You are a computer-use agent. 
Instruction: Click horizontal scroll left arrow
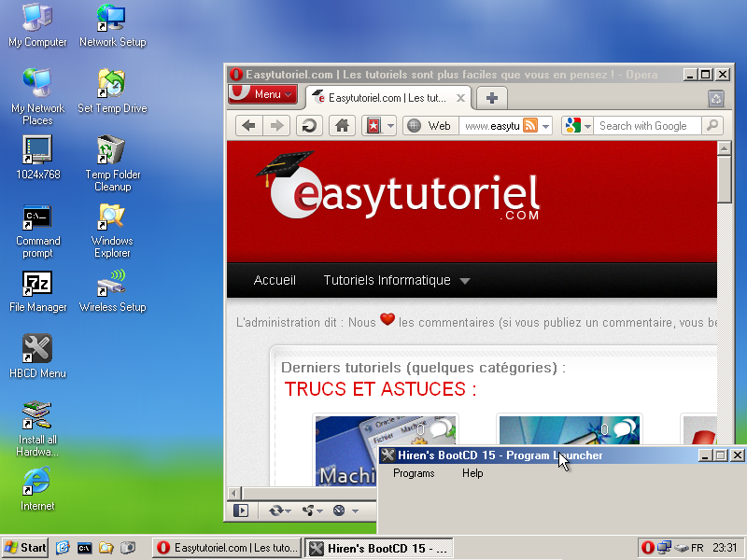click(x=233, y=494)
